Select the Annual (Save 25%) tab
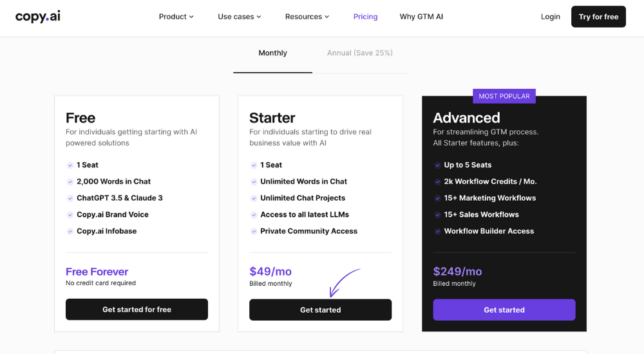This screenshot has height=354, width=644. pyautogui.click(x=360, y=53)
